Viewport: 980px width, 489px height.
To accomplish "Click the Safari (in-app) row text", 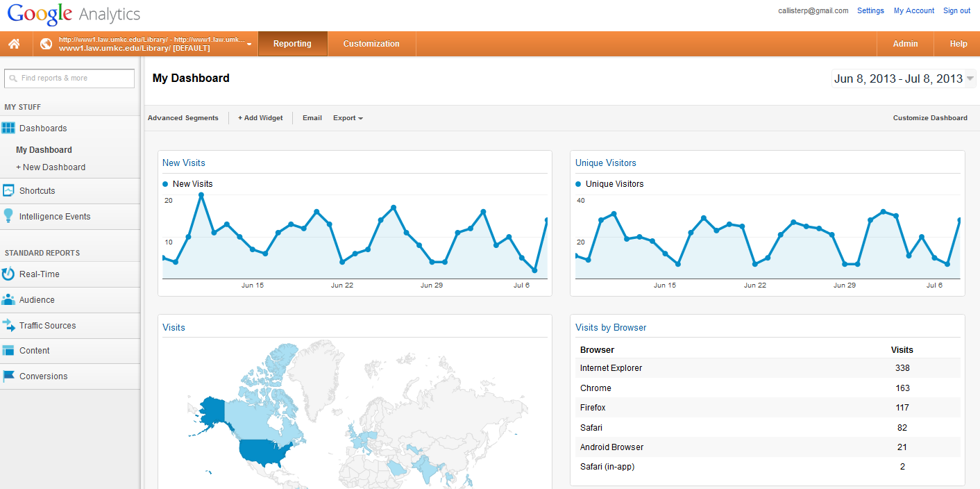I will [607, 467].
